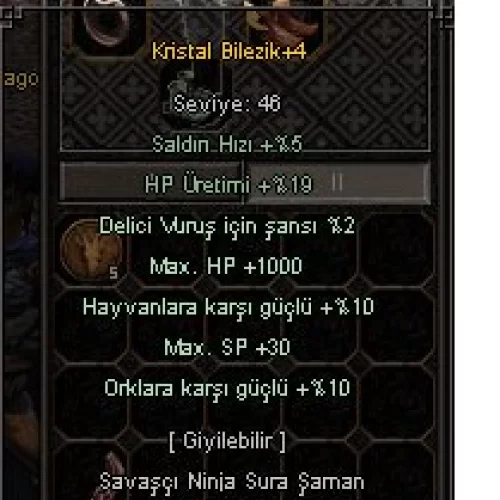Viewport: 500px width, 500px height.
Task: Click the Seviye: 46 level line
Action: click(x=227, y=104)
